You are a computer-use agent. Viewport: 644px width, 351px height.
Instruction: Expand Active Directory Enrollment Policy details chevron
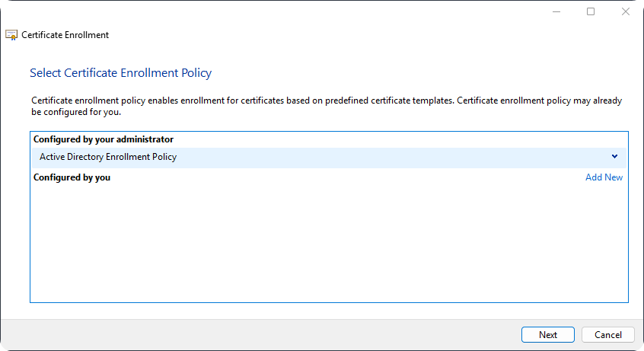(614, 157)
